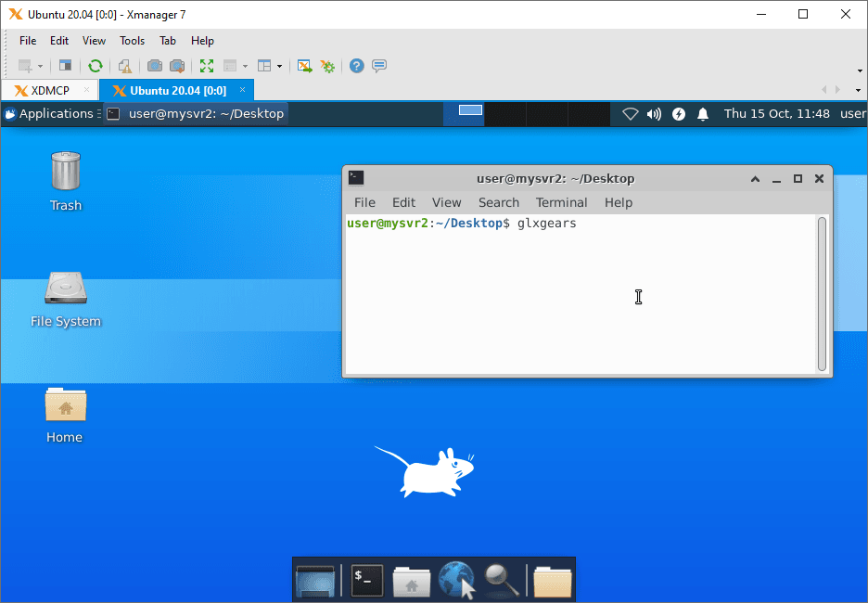Select the first workspace in the switcher
Screen dimensions: 868x603
[x=464, y=113]
